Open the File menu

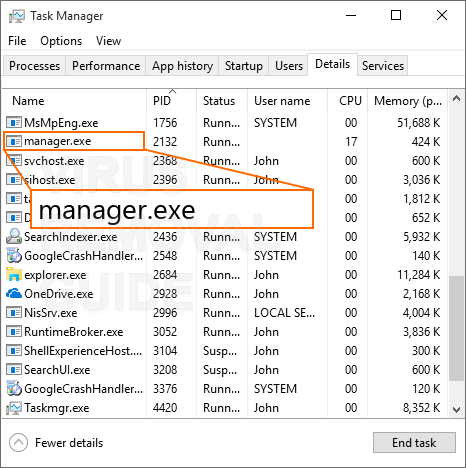[17, 41]
